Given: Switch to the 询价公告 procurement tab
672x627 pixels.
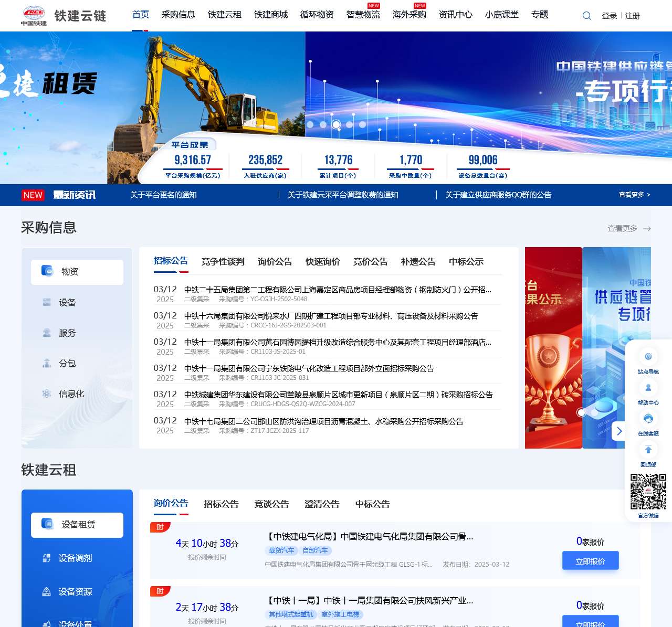Looking at the screenshot, I should click(275, 262).
